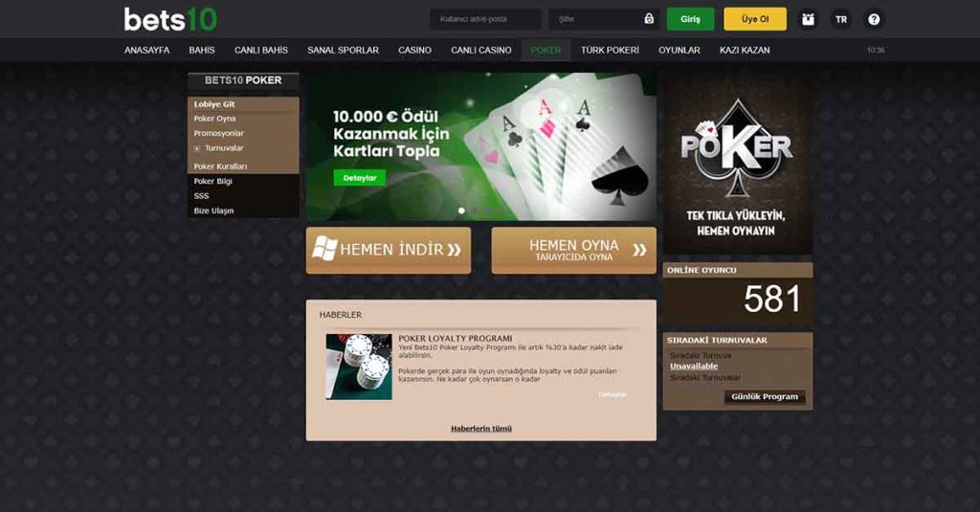Click the poker chips news thumbnail
Image resolution: width=980 pixels, height=512 pixels.
pyautogui.click(x=359, y=367)
